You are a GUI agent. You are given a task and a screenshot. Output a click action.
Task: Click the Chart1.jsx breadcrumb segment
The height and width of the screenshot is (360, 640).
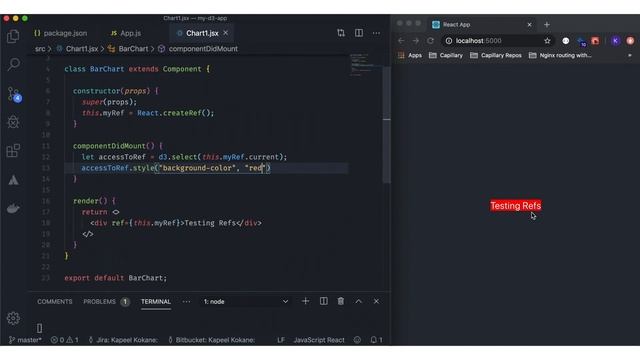(x=78, y=49)
